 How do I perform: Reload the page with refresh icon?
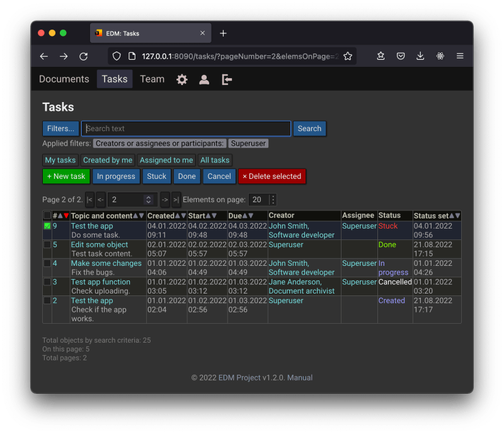tap(84, 56)
